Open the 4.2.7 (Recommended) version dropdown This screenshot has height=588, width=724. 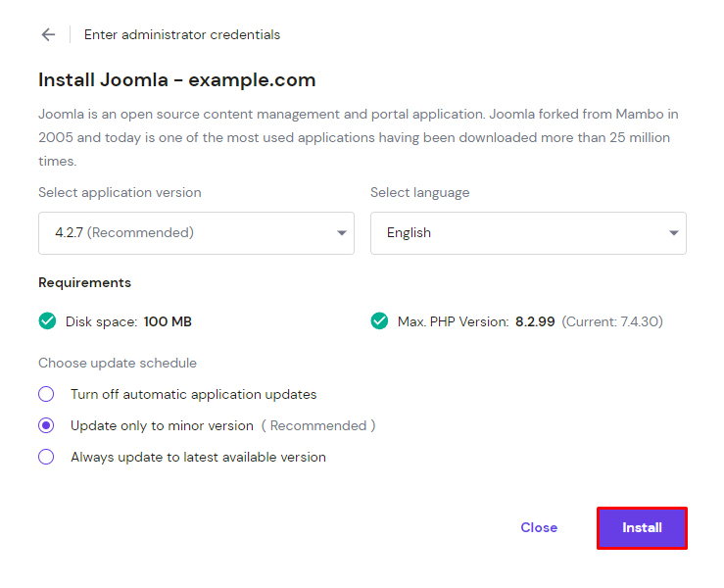click(195, 233)
